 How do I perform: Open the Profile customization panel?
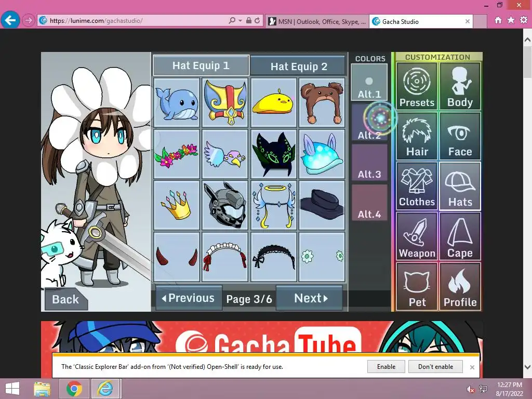click(x=460, y=286)
